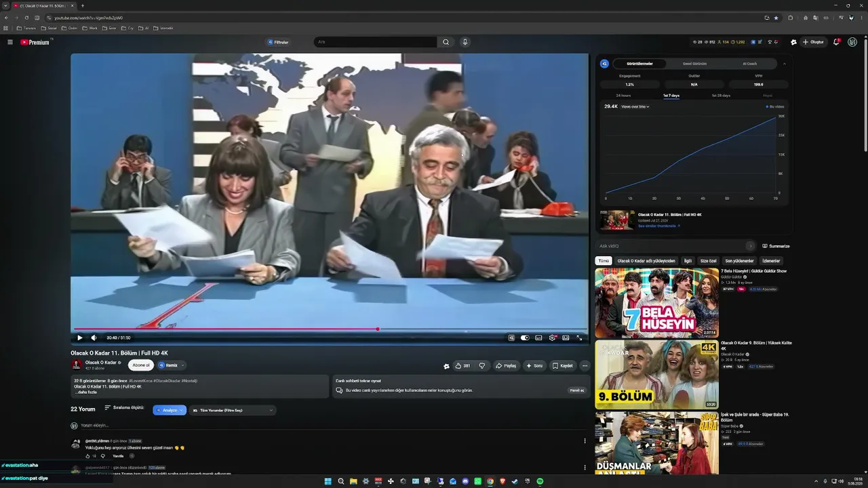Turn on subtitles in the player
The height and width of the screenshot is (488, 868).
tap(538, 338)
